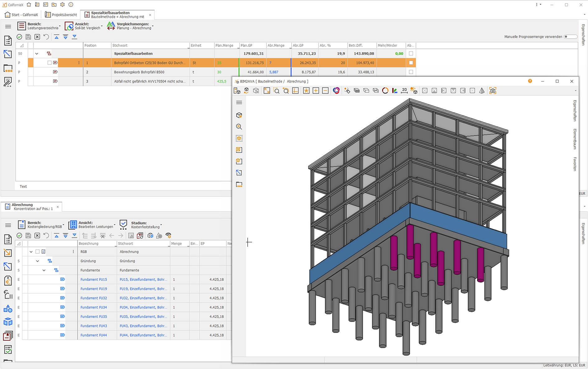Screen dimensions: 588x369
Task: Open the Stadium Kostenfeststellung dropdown
Action: coord(145,225)
